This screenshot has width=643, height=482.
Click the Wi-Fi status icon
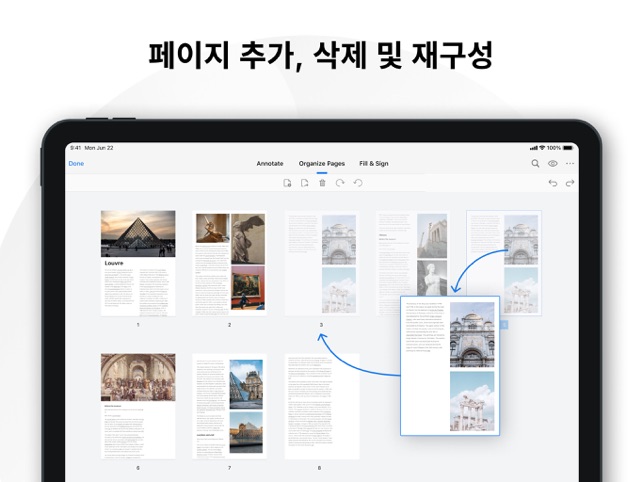coord(542,148)
